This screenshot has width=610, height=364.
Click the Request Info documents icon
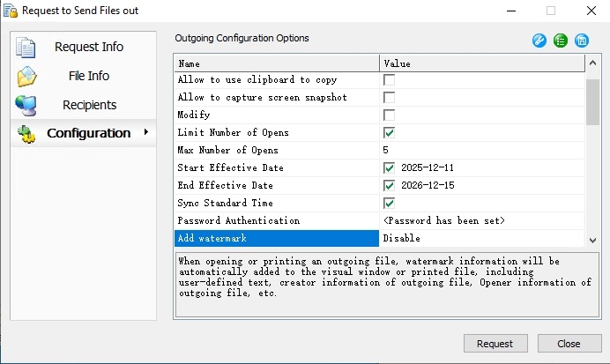pos(26,48)
